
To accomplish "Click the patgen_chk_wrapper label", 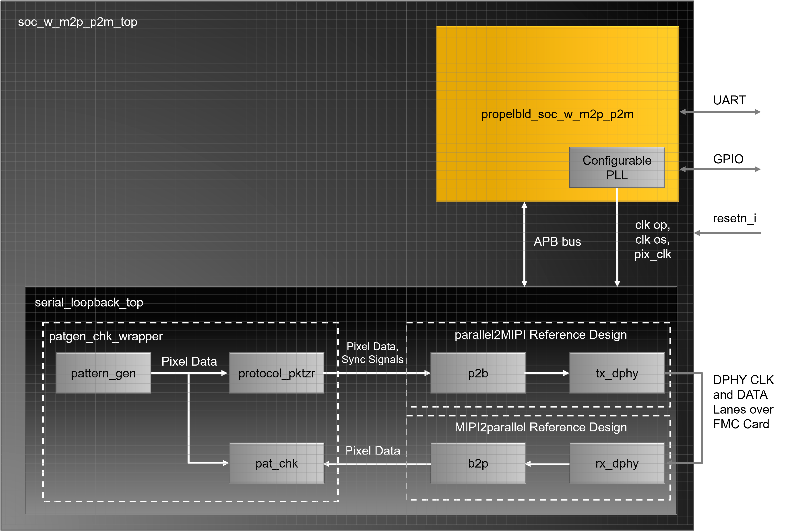I will (x=106, y=336).
